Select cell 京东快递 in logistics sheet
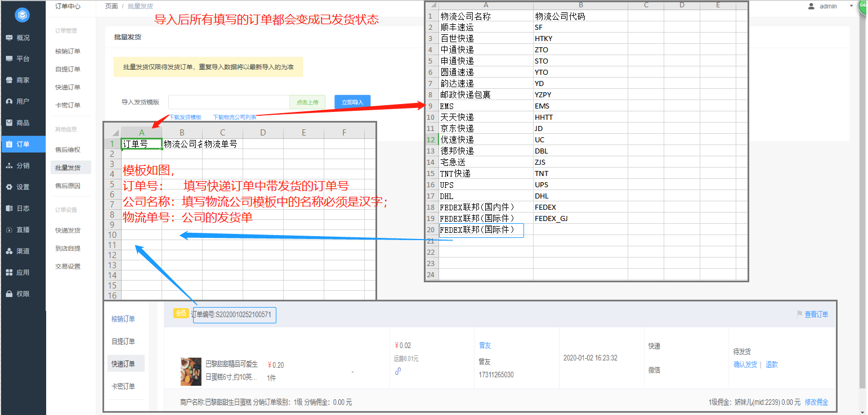 (x=486, y=128)
